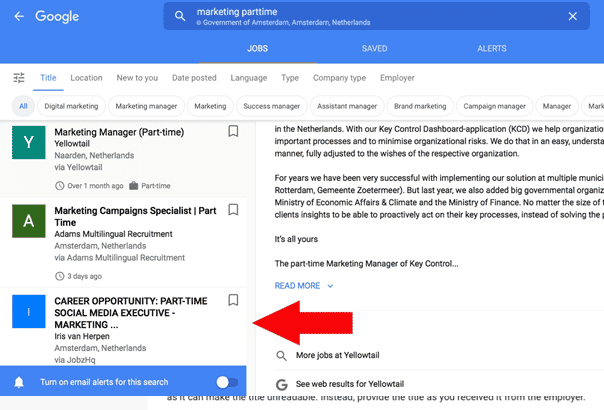Open Marketing Campaigns Specialist | Part Time title
Viewport: 604px width, 410px height.
[x=135, y=217]
